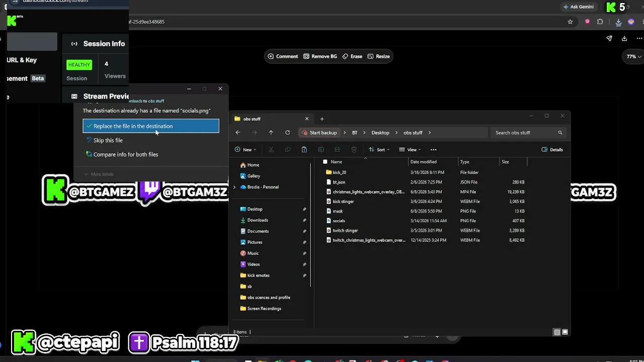Screen dimensions: 644x362
Task: Switch to large thumbnails view icon in status bar
Action: pyautogui.click(x=565, y=332)
